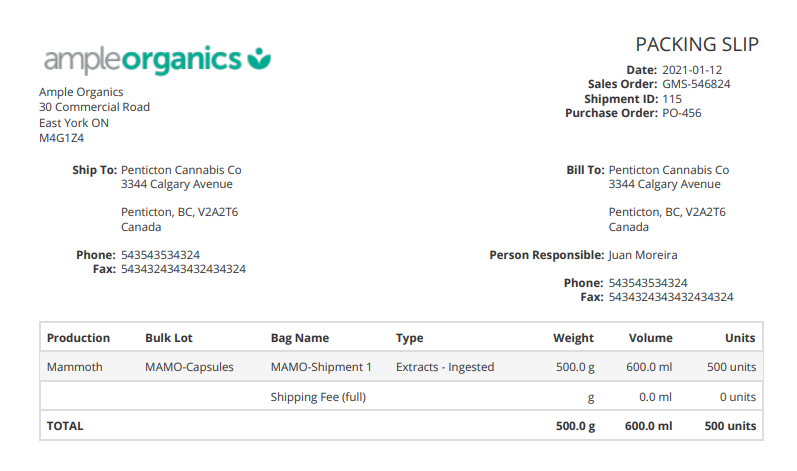This screenshot has height=471, width=797.
Task: Click the Volume column header
Action: pyautogui.click(x=650, y=338)
